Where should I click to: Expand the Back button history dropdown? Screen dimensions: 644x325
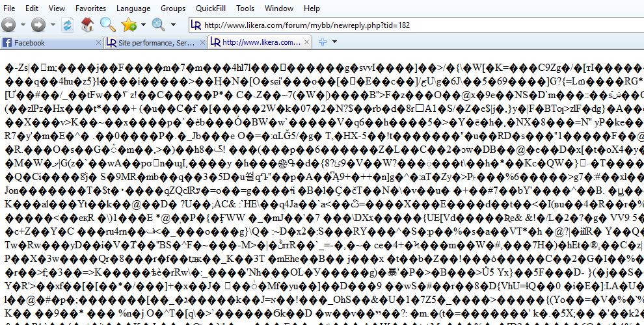23,25
